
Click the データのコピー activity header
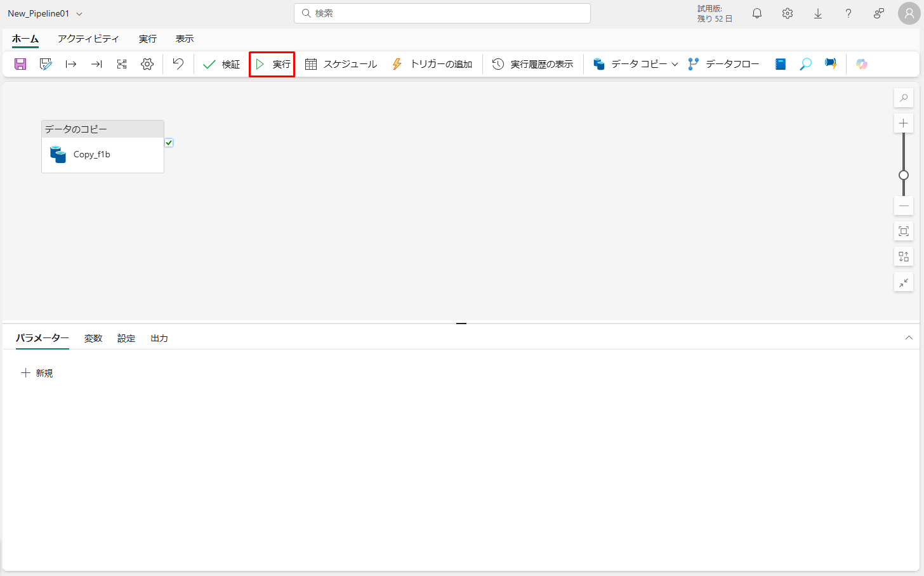pos(103,129)
